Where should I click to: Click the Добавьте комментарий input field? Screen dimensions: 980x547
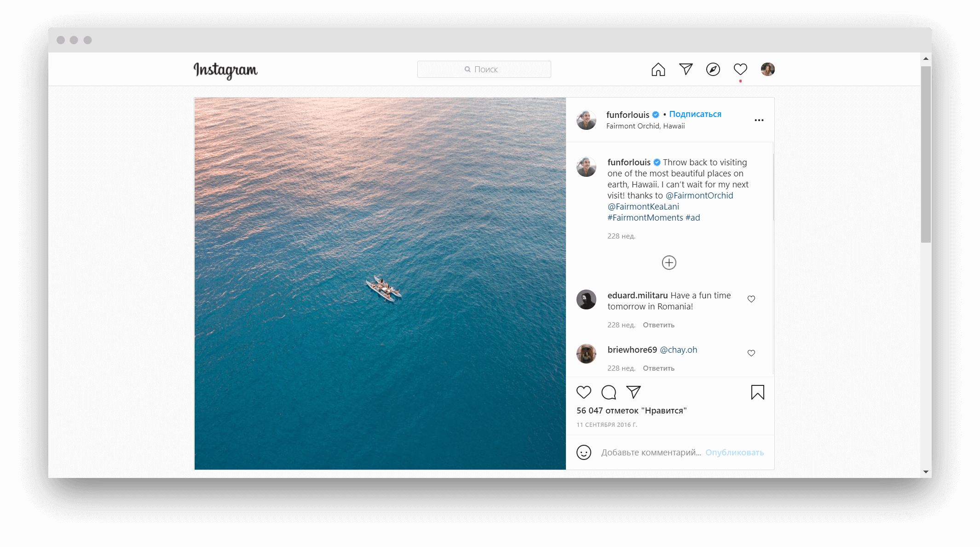coord(651,453)
